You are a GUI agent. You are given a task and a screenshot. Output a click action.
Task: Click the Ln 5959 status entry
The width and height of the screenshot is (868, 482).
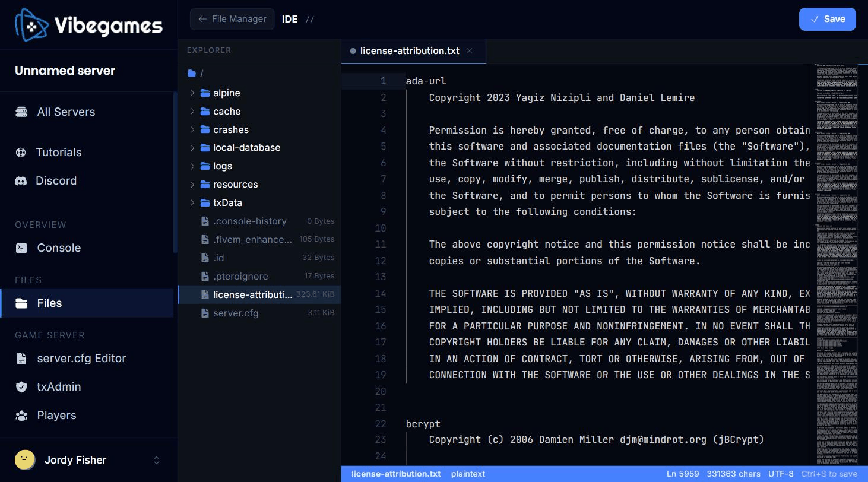tap(683, 474)
